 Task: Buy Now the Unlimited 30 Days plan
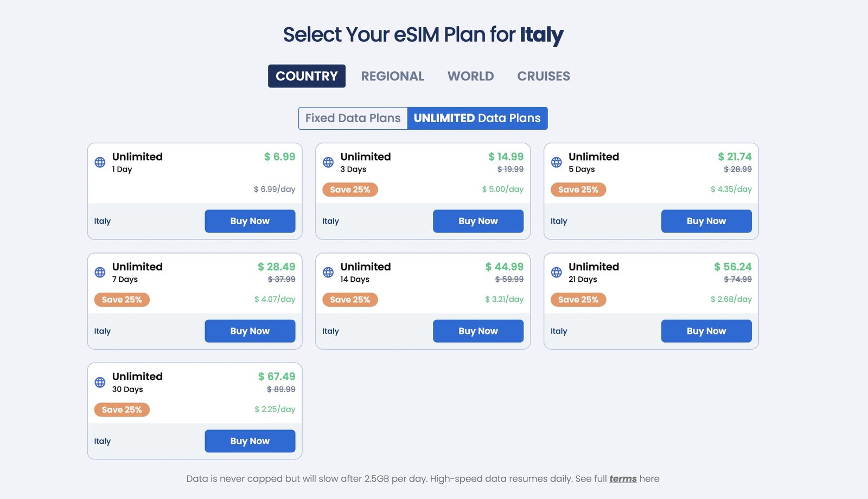tap(250, 441)
